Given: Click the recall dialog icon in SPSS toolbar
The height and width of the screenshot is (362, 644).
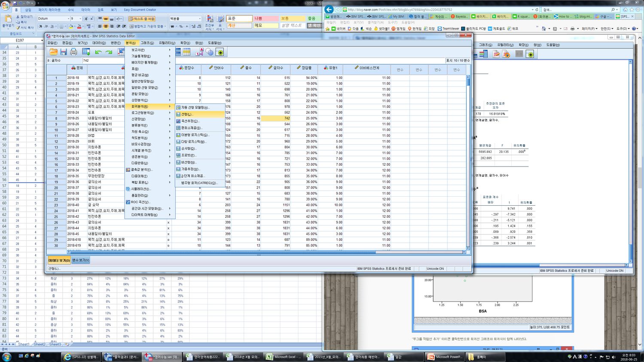Looking at the screenshot, I should pos(86,52).
